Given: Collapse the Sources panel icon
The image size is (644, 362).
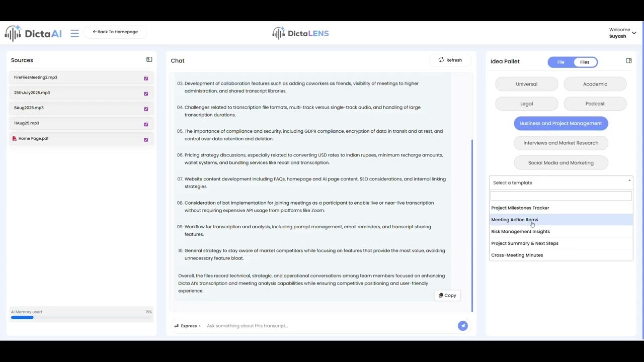Looking at the screenshot, I should click(149, 59).
